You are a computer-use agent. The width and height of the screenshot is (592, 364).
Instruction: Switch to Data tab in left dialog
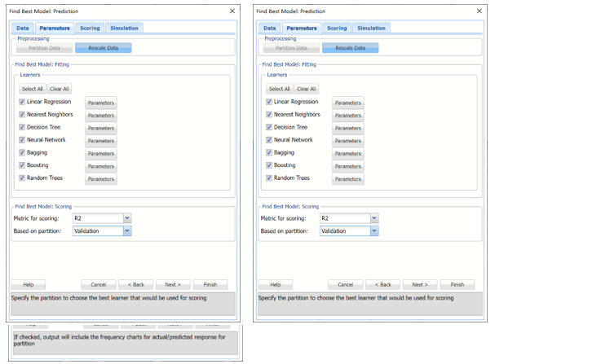coord(23,28)
